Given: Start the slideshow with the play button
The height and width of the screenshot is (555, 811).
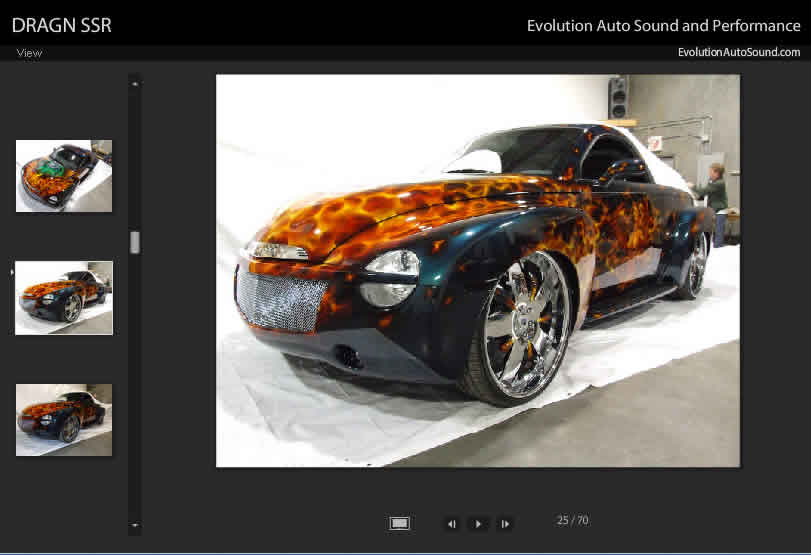Looking at the screenshot, I should (478, 523).
